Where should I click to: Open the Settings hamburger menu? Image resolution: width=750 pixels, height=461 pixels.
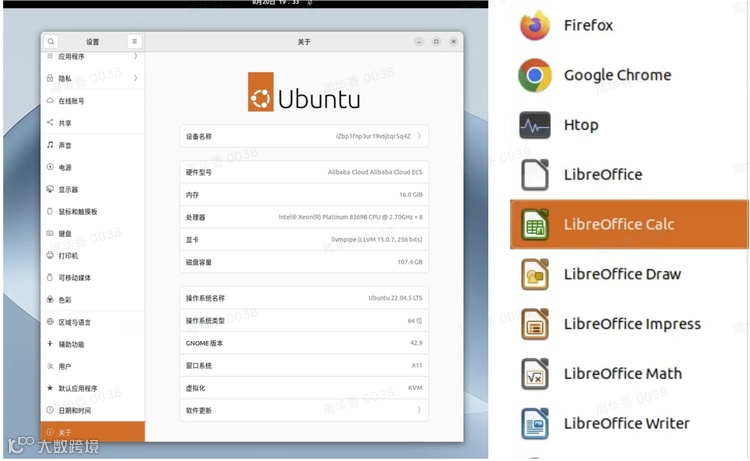point(134,42)
